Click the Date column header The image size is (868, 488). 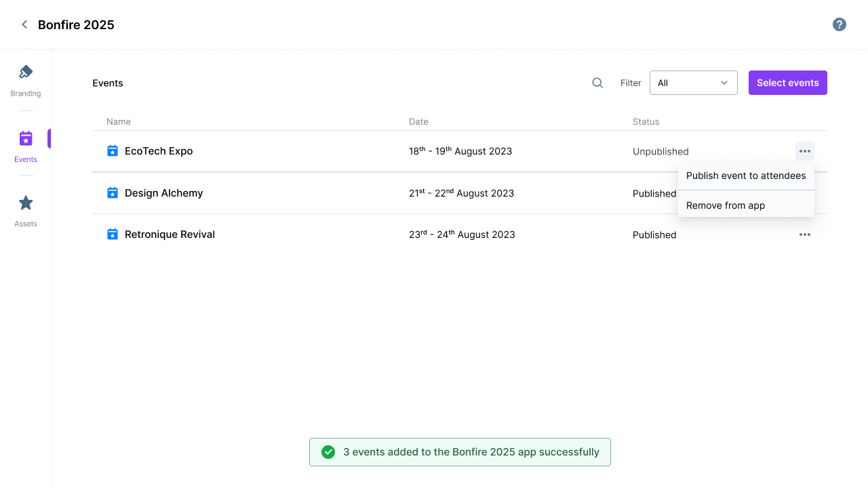[418, 121]
